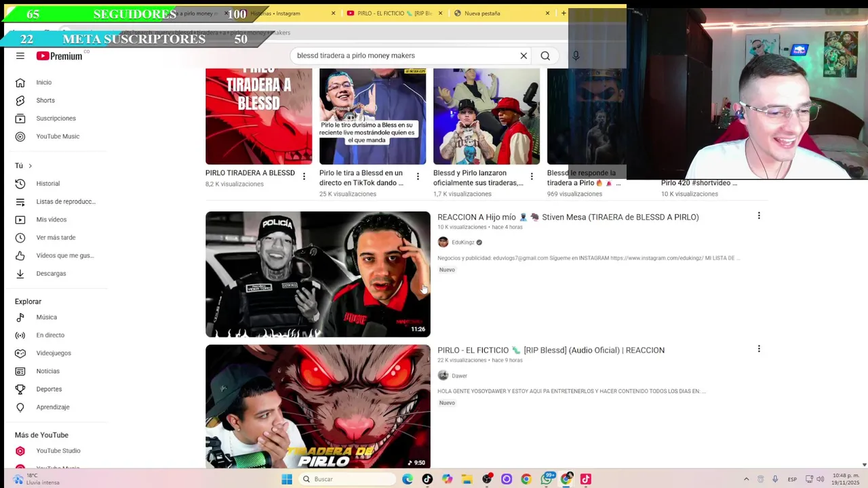
Task: Show hidden system tray icons
Action: coord(746,479)
